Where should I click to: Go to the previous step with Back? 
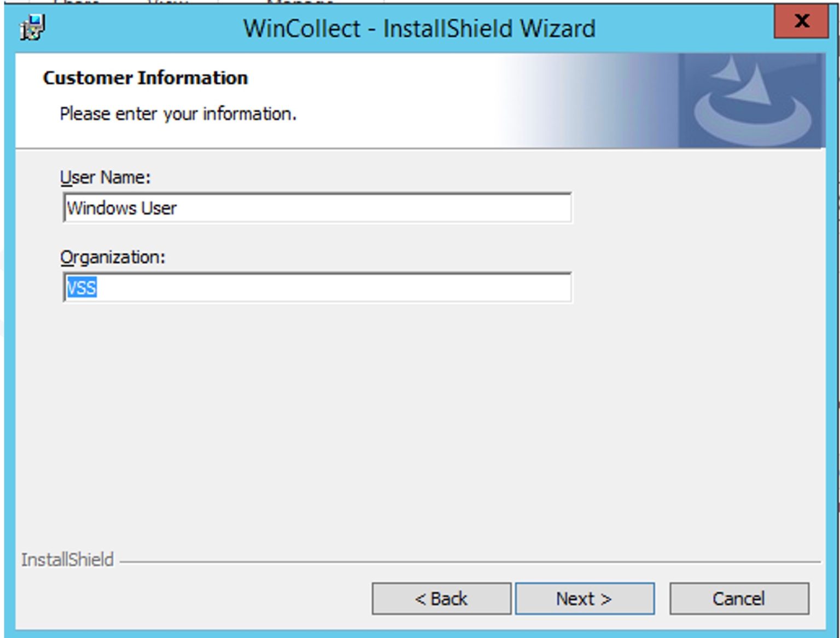441,599
